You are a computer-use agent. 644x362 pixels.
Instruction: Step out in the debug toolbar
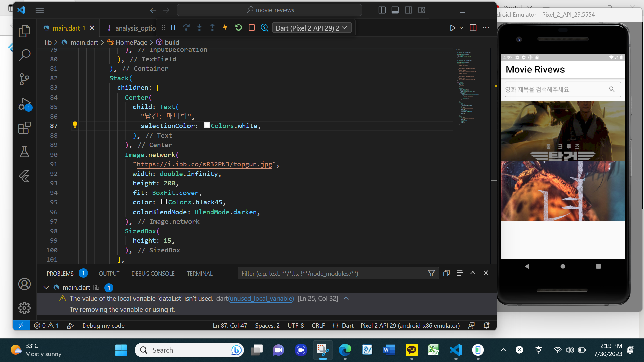[212, 28]
